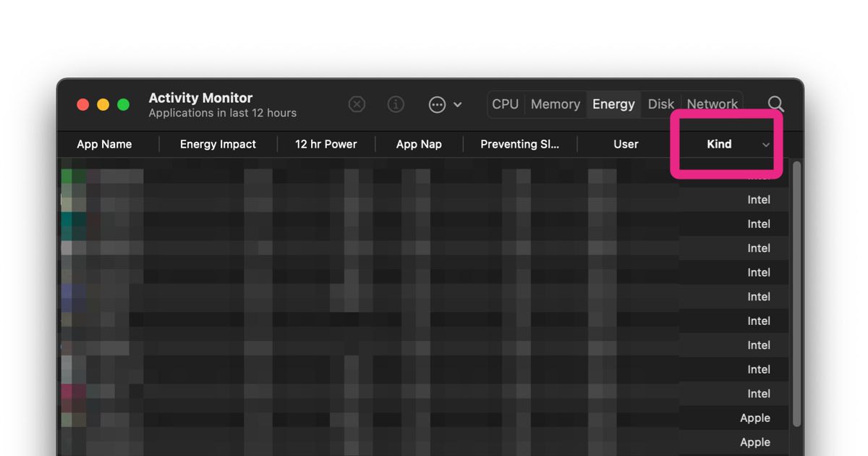This screenshot has height=456, width=868.
Task: Sort by the Energy Impact column
Action: click(218, 144)
